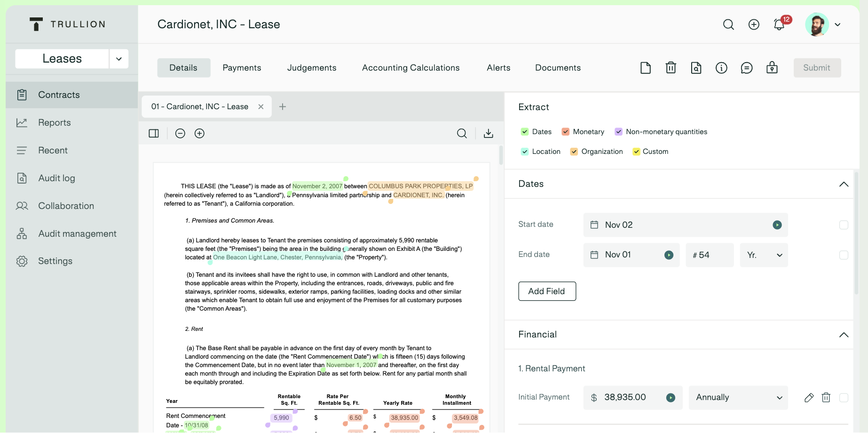868x433 pixels.
Task: Expand the profile menu chevron
Action: click(x=837, y=24)
